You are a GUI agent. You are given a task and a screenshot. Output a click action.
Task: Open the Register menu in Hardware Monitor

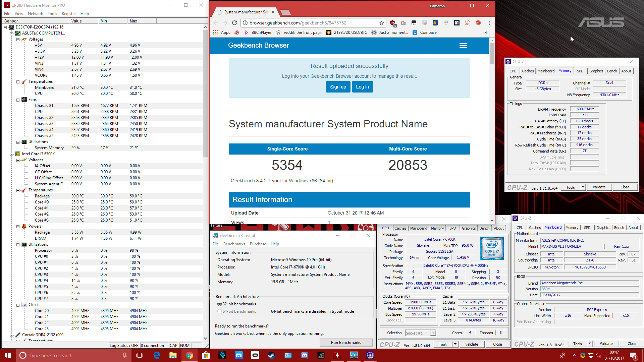[69, 14]
